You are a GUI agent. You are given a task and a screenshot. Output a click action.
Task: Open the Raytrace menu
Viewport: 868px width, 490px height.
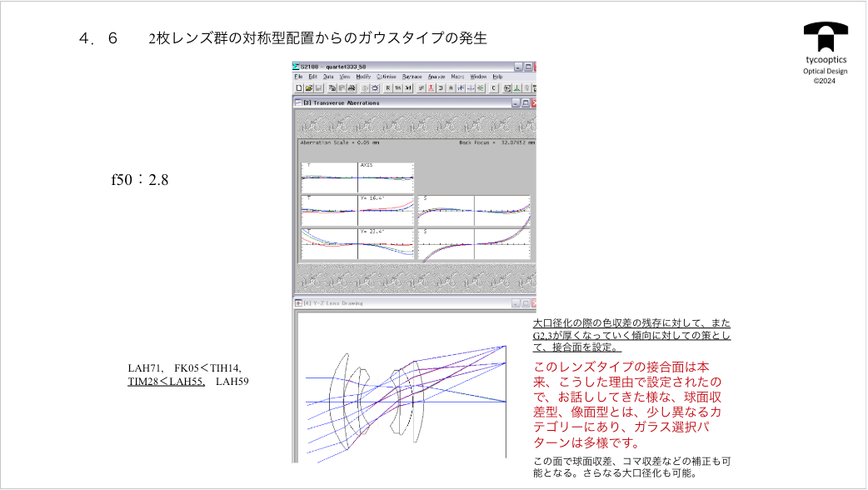412,77
